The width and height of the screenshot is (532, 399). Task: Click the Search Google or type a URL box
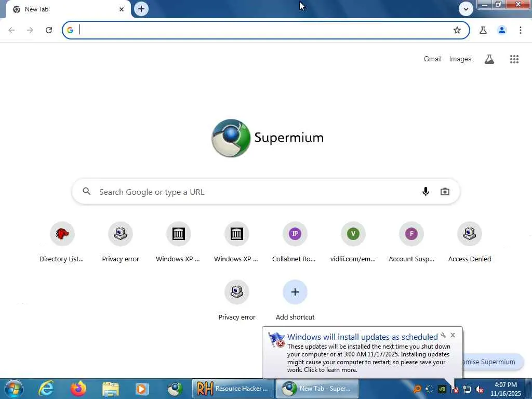tap(265, 192)
